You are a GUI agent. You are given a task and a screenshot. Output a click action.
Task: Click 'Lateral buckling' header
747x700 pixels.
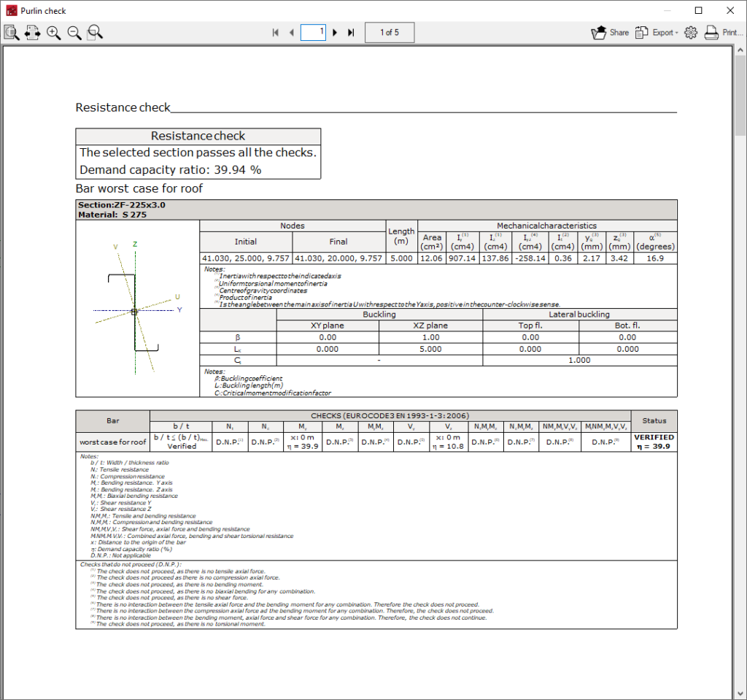(x=579, y=315)
